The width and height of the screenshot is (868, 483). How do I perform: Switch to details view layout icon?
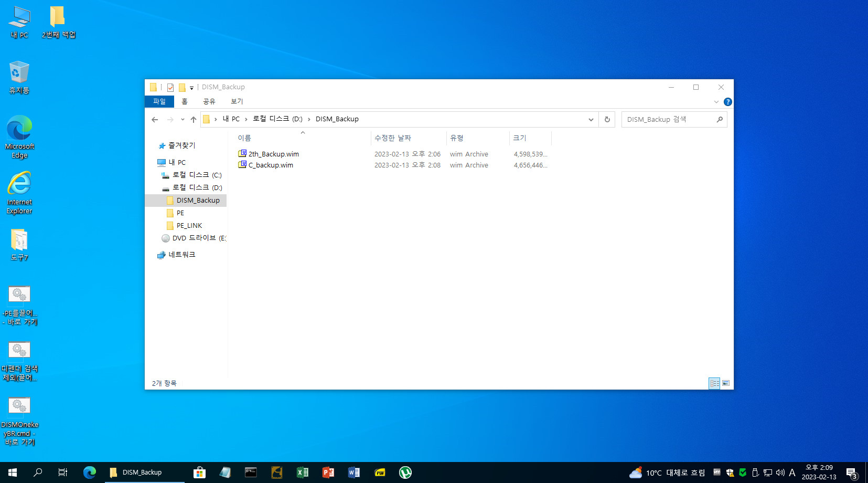click(714, 383)
